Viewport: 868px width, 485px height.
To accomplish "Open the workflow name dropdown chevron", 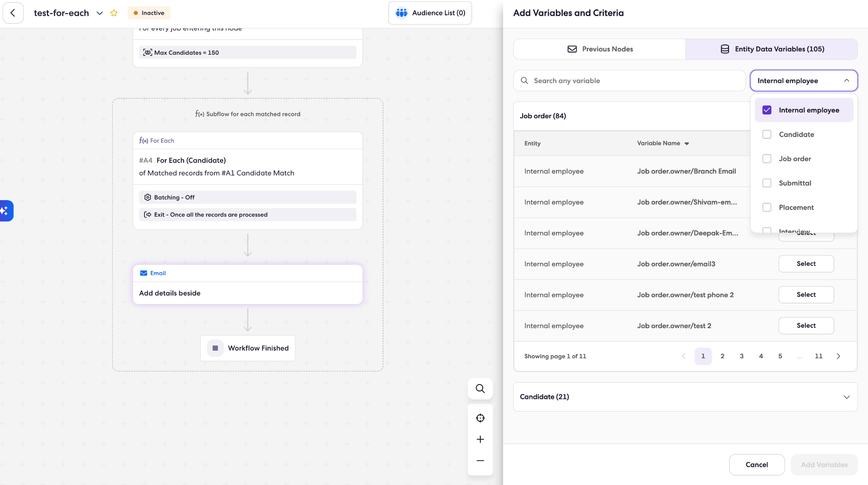I will point(100,13).
